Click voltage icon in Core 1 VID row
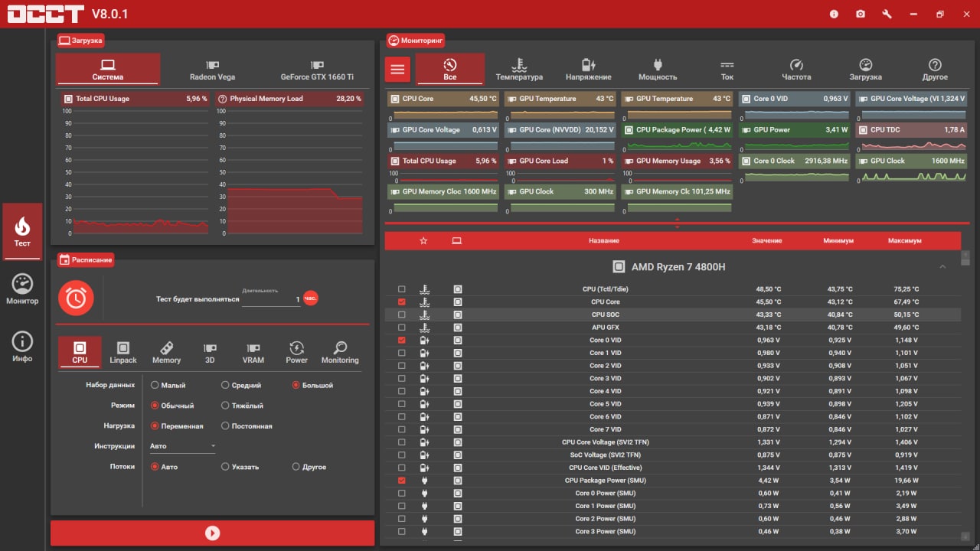 [425, 353]
